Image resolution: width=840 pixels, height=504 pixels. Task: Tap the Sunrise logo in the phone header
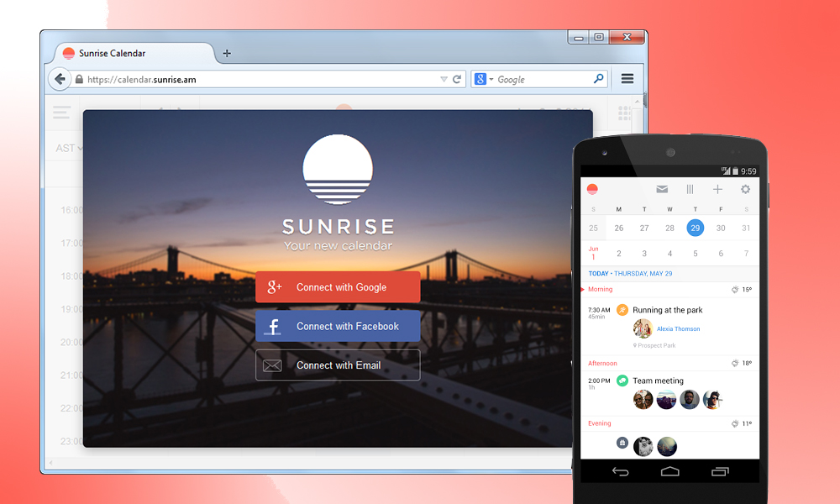point(592,190)
